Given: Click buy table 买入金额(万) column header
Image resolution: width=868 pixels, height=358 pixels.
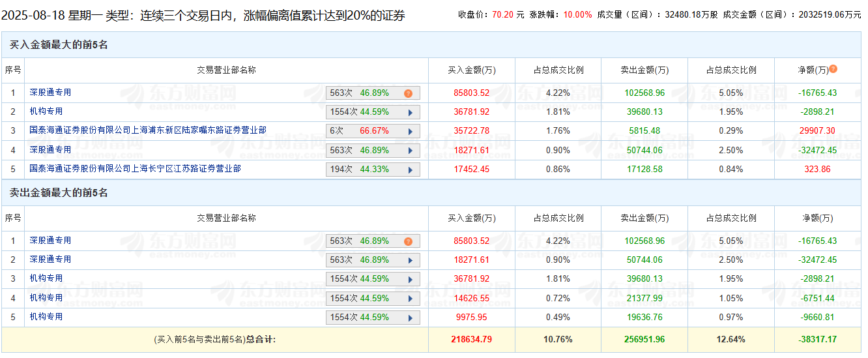Looking at the screenshot, I should click(x=471, y=70).
